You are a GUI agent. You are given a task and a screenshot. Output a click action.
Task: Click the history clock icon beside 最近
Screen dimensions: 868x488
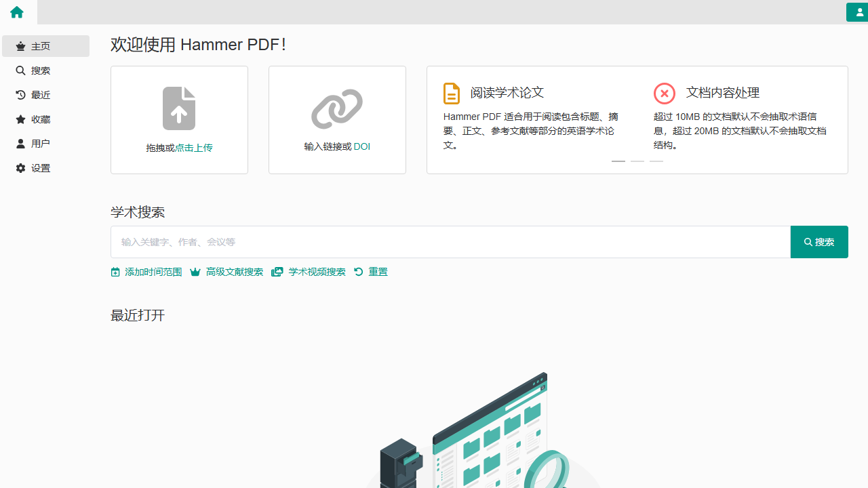(21, 94)
